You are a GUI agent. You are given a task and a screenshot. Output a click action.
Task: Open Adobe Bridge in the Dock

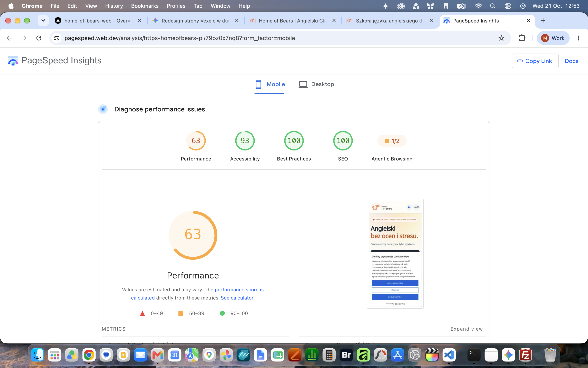[x=346, y=355]
